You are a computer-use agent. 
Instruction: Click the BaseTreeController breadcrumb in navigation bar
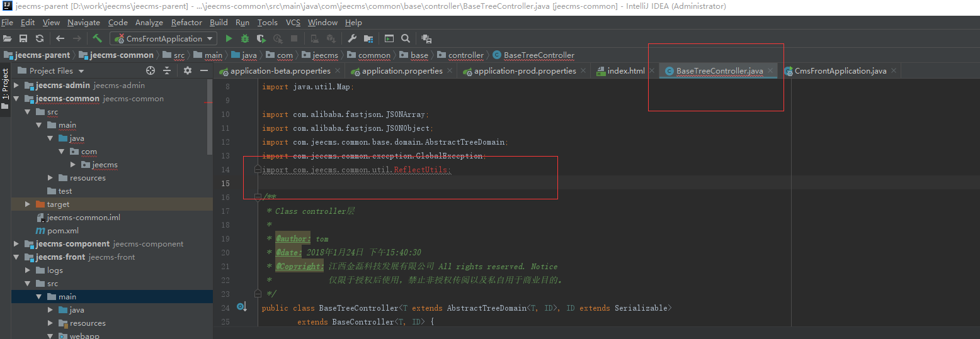tap(538, 55)
